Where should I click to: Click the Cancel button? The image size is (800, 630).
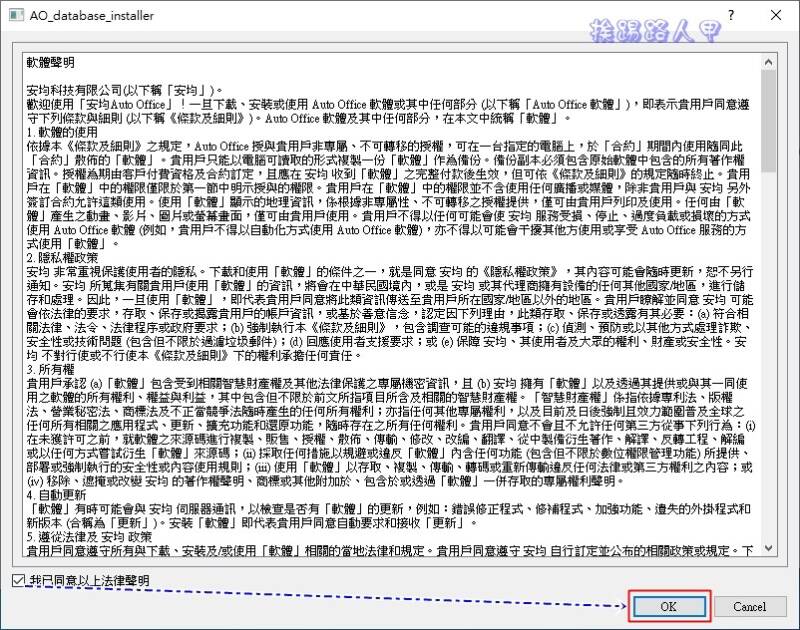(x=749, y=607)
